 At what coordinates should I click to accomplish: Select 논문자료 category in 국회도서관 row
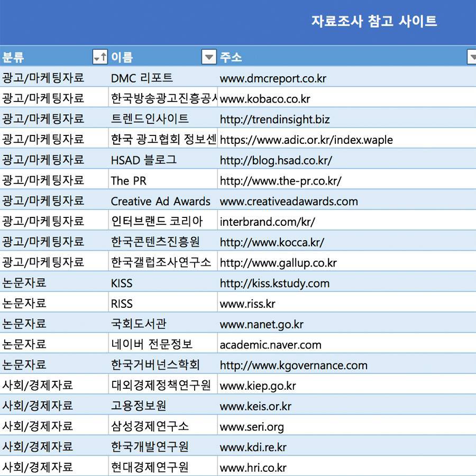click(x=54, y=323)
